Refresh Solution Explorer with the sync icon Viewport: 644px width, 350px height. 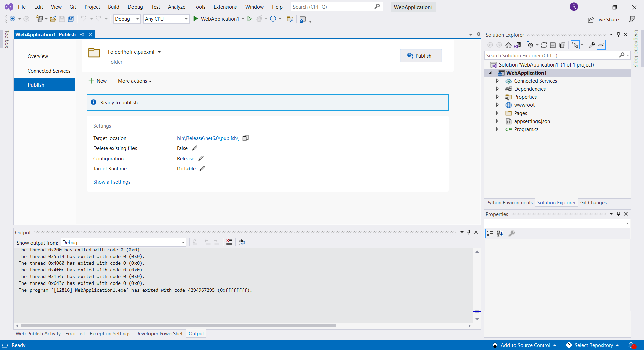[544, 45]
